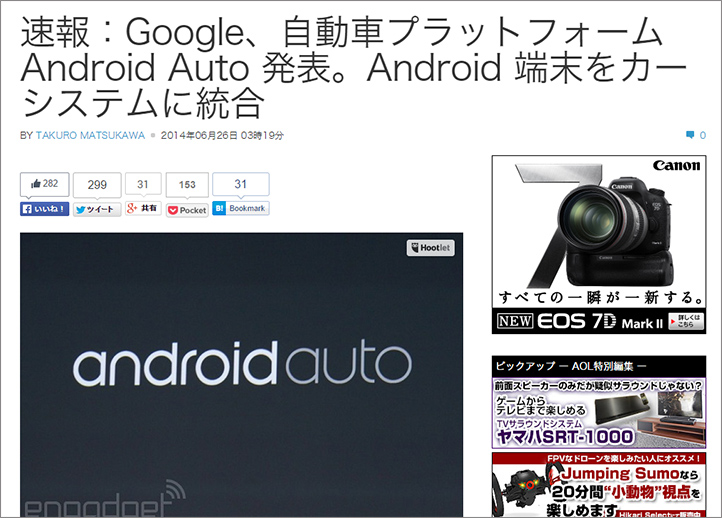Click the Facebook いいね! button
The height and width of the screenshot is (518, 722).
tap(45, 209)
